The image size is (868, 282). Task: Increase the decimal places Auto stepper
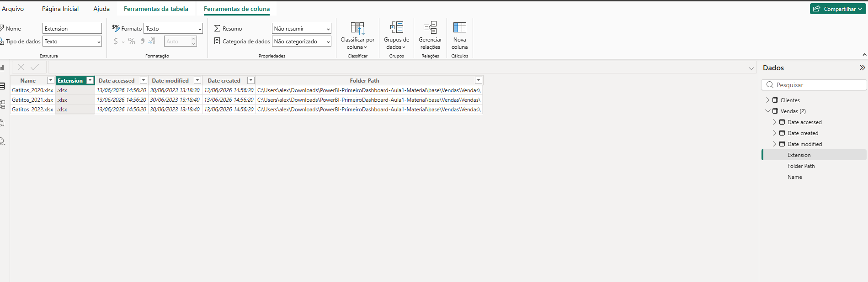point(194,39)
